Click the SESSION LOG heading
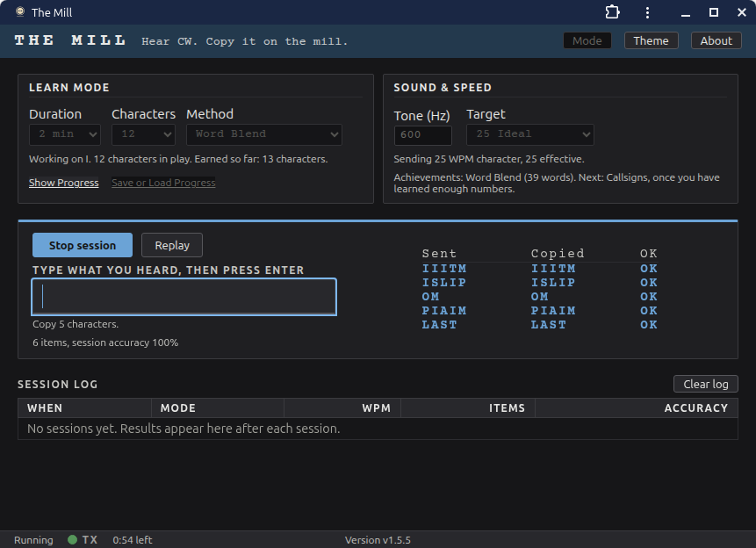The height and width of the screenshot is (548, 756). tap(57, 385)
